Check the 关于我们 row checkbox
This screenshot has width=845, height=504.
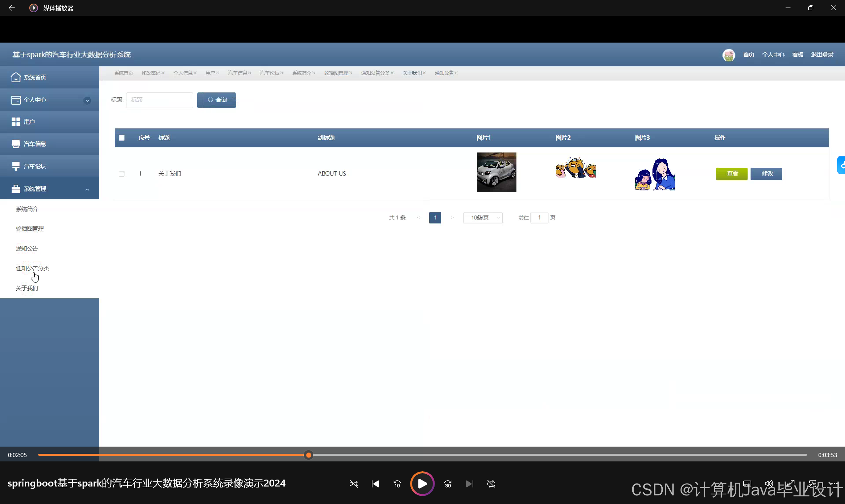[122, 174]
